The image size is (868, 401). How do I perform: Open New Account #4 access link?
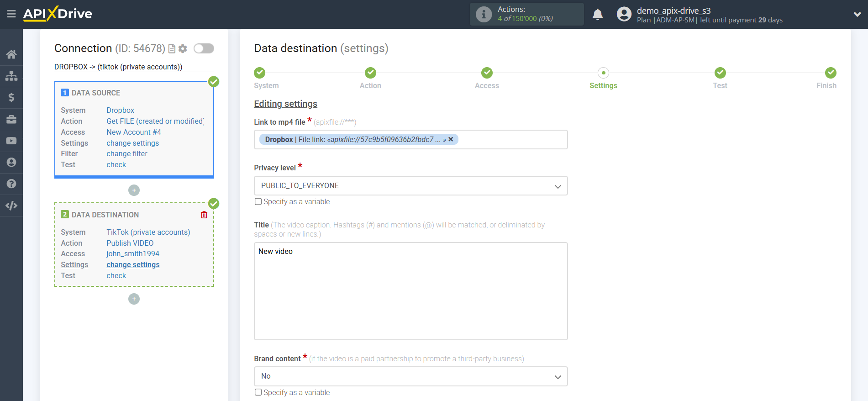click(134, 132)
